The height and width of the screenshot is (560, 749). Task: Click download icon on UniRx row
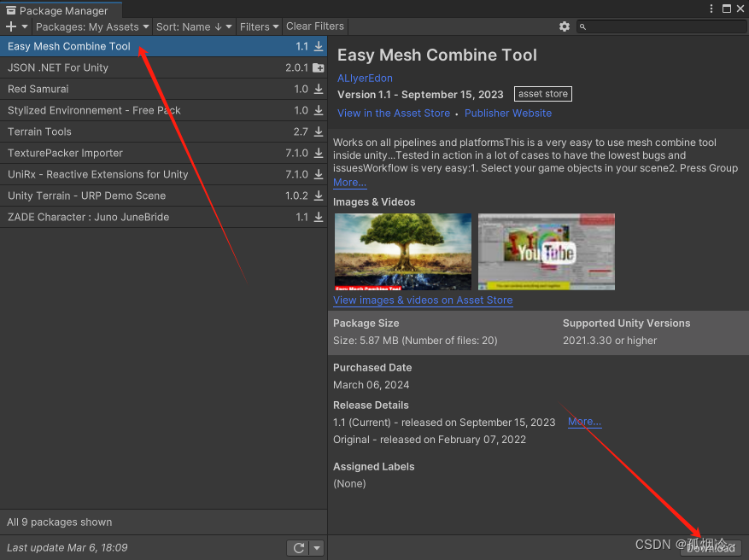coord(319,174)
